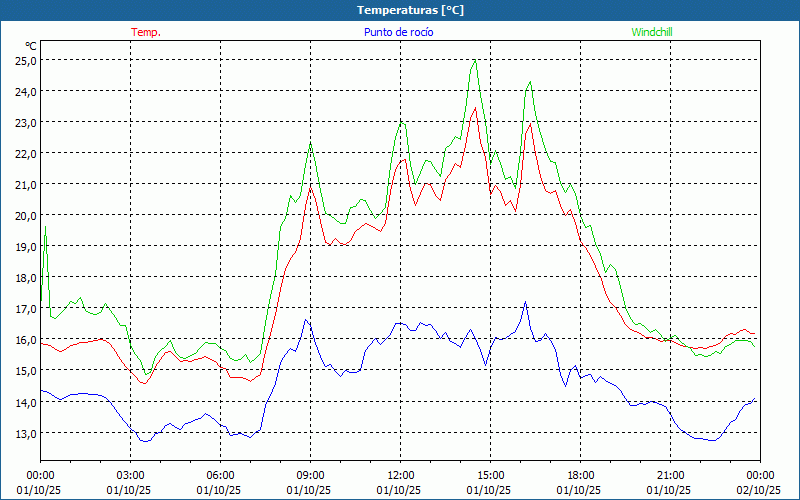
Task: Click the 12:00 time axis label
Action: [401, 475]
